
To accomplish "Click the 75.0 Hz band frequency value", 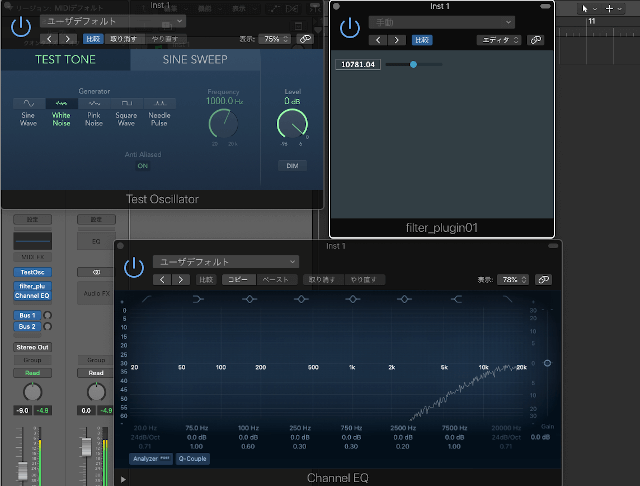I will (x=197, y=428).
